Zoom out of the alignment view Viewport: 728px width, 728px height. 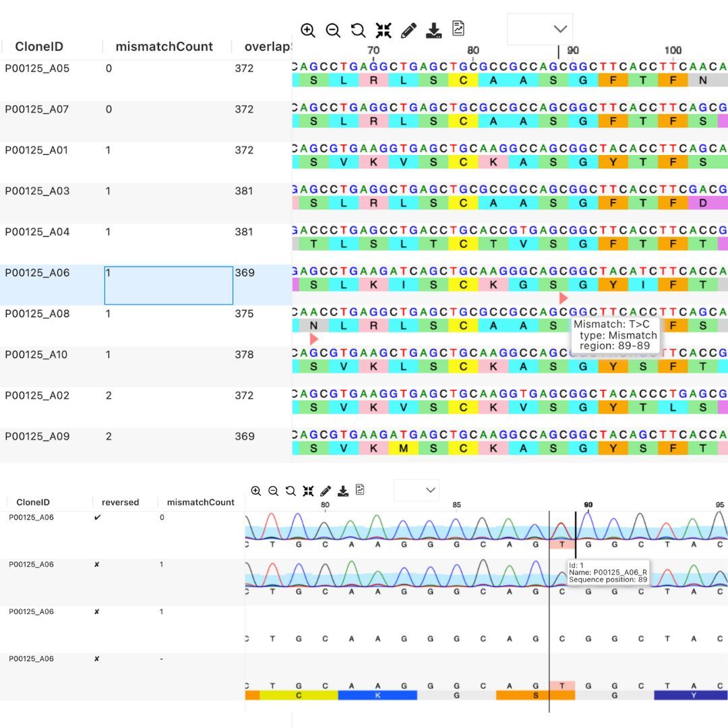[x=333, y=30]
